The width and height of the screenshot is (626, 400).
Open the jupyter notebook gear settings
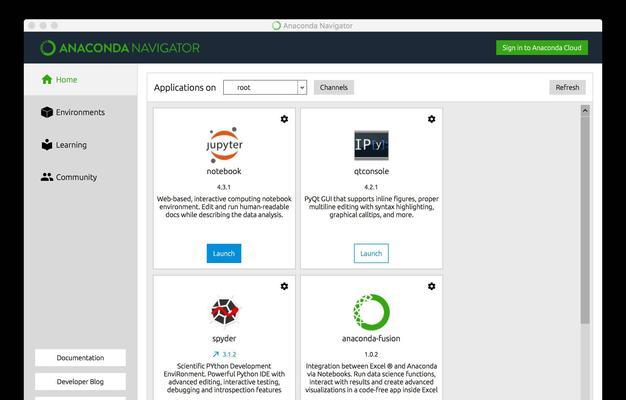pyautogui.click(x=284, y=119)
